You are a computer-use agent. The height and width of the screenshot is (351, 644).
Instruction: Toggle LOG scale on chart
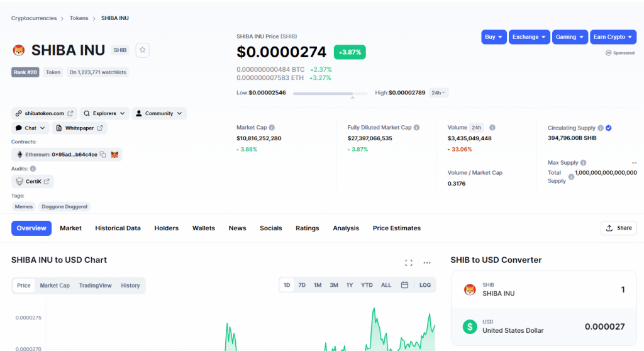click(425, 285)
